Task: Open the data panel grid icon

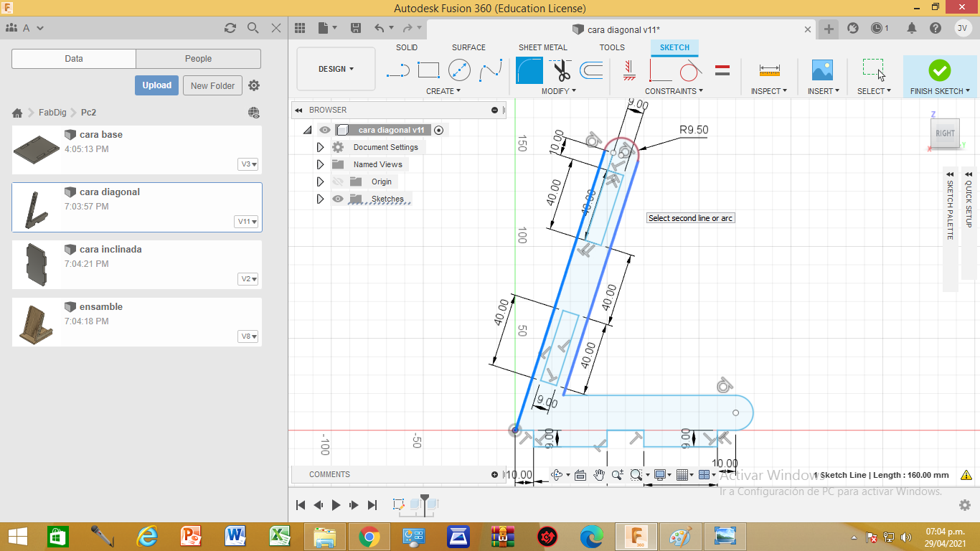Action: pos(300,28)
